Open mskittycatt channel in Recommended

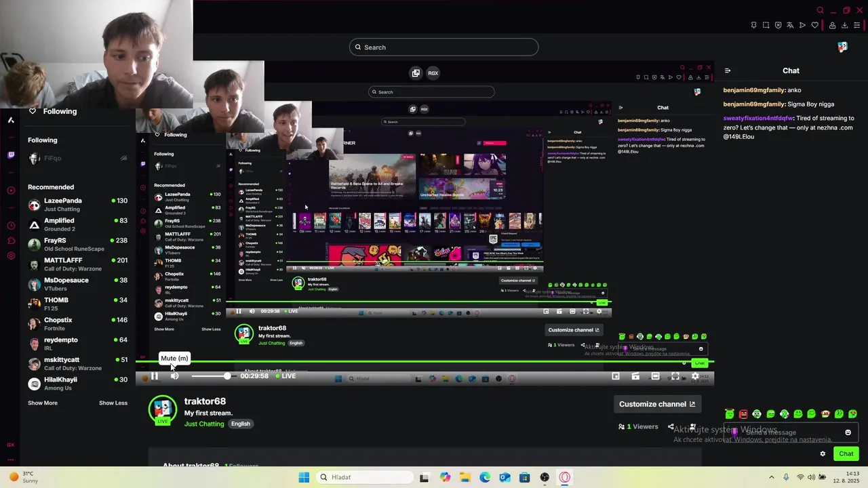pyautogui.click(x=78, y=363)
